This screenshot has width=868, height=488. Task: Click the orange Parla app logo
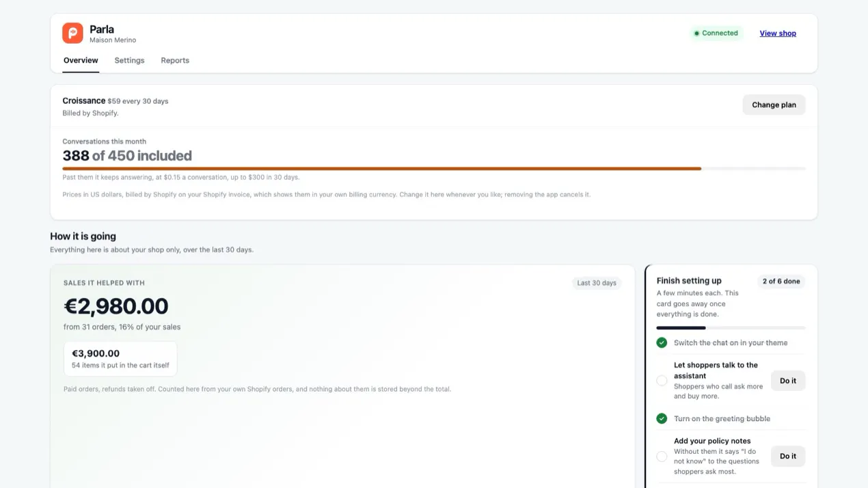(72, 33)
